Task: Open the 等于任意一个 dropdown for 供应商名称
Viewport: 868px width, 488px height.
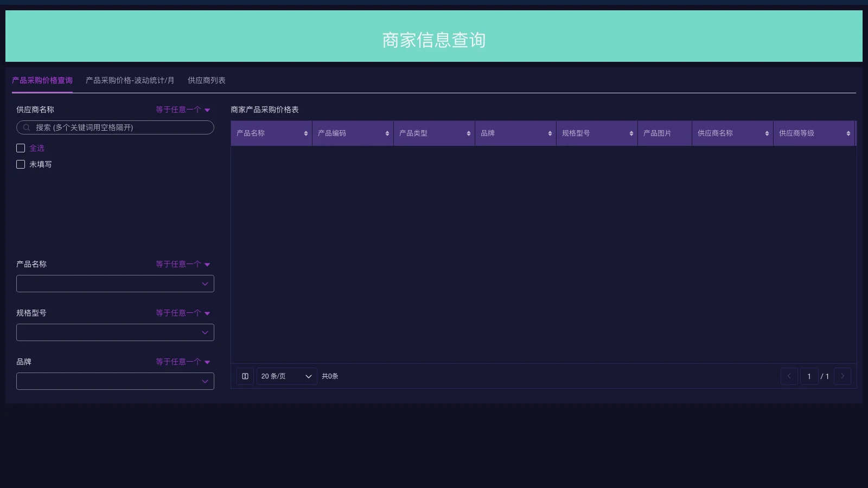Action: (x=182, y=109)
